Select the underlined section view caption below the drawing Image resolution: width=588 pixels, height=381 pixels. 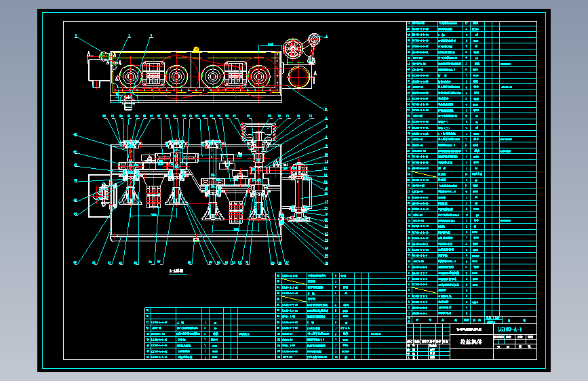click(178, 270)
